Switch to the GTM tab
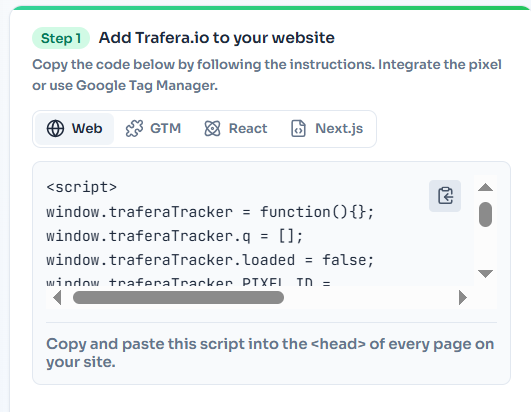The image size is (531, 412). [153, 129]
